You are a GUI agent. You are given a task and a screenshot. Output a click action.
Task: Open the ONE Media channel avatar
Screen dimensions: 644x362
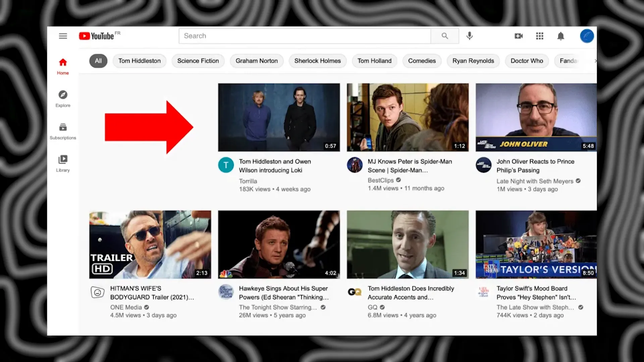[x=97, y=292]
